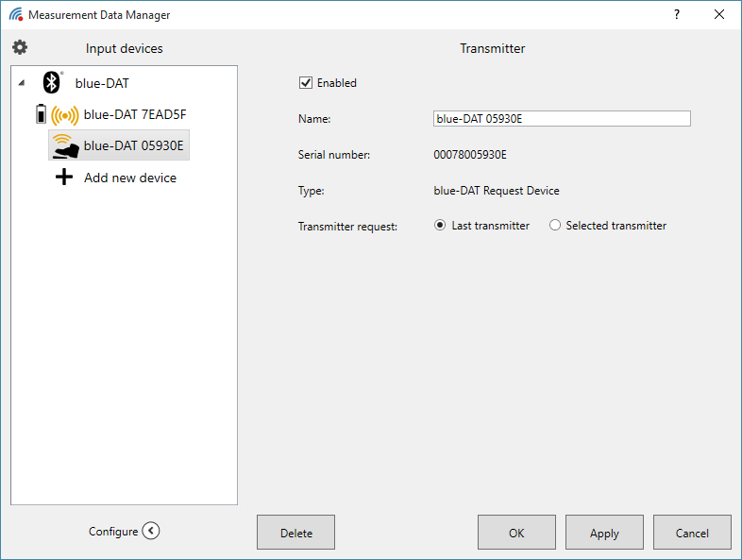Confirm with the OK button
Screen dimensions: 742x560
click(516, 533)
